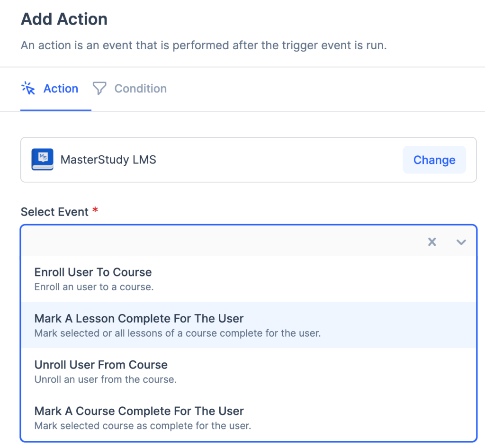The image size is (485, 448).
Task: Click 'Mark selected course as complete' description
Action: click(x=142, y=425)
